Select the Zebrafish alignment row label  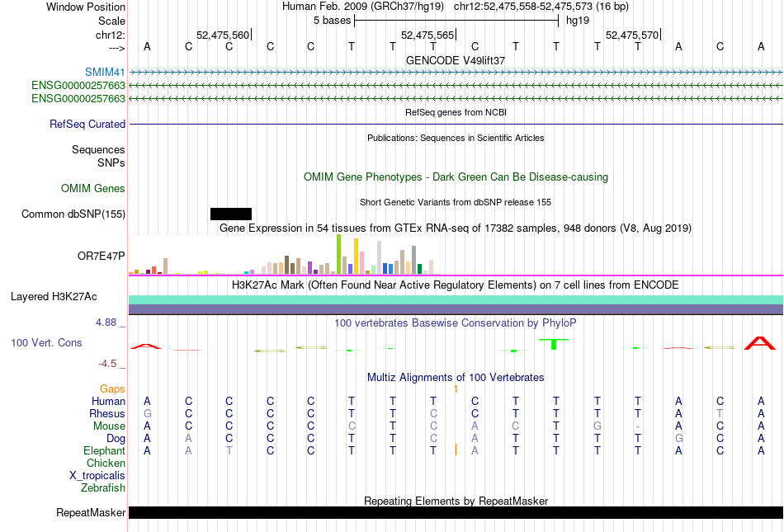pos(103,487)
